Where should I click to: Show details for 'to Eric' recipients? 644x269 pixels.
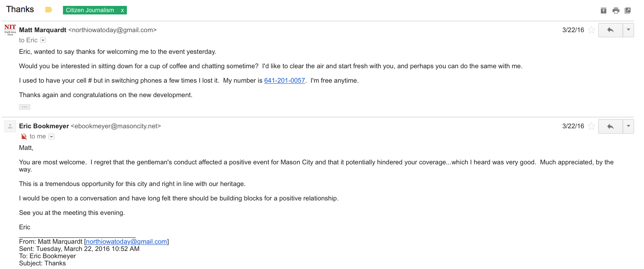[x=43, y=40]
